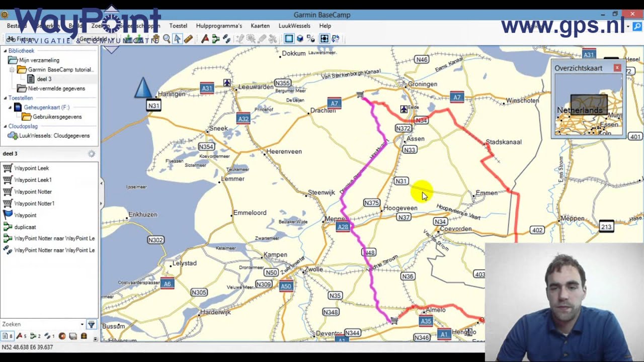644x362 pixels.
Task: Open the gear options for deel 3
Action: click(92, 154)
